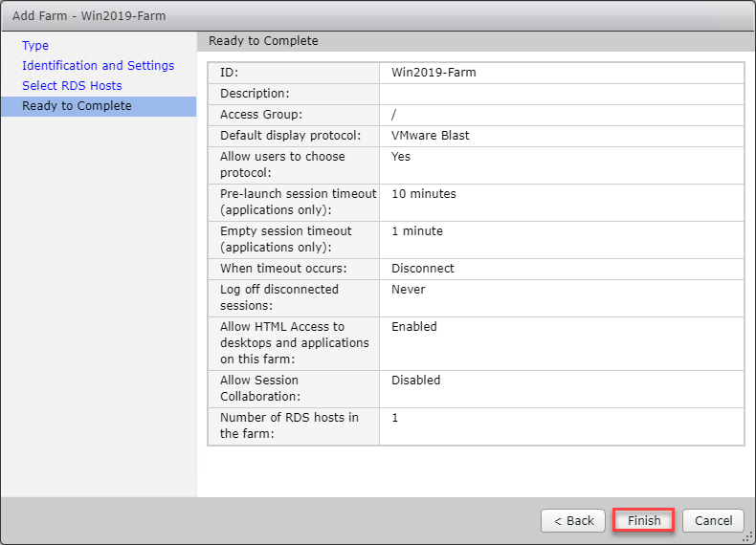The width and height of the screenshot is (756, 545).
Task: Click the VMware Blast protocol value
Action: (x=430, y=136)
